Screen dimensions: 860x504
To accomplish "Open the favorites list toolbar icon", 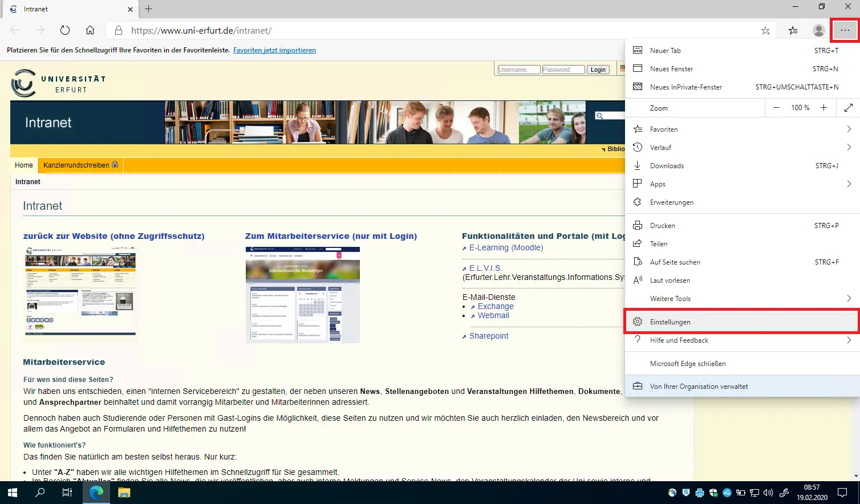I will point(793,31).
